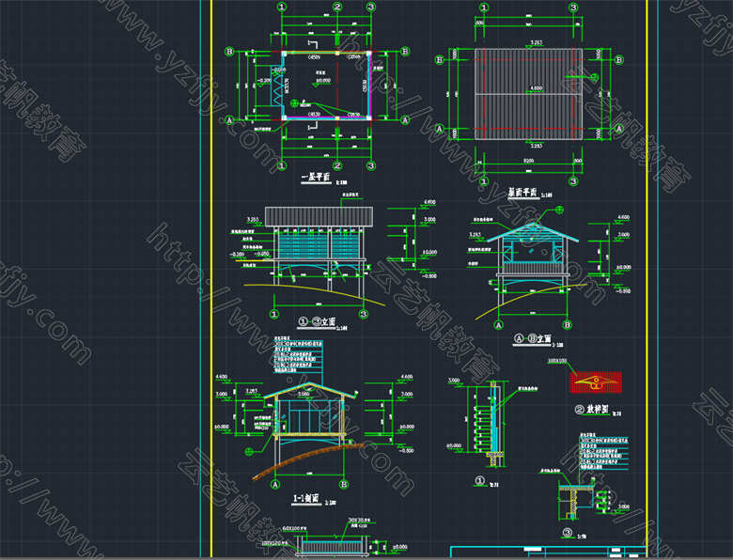Viewport: 733px width, 560px height.
Task: Select the 1-1剖面 section title
Action: 305,498
